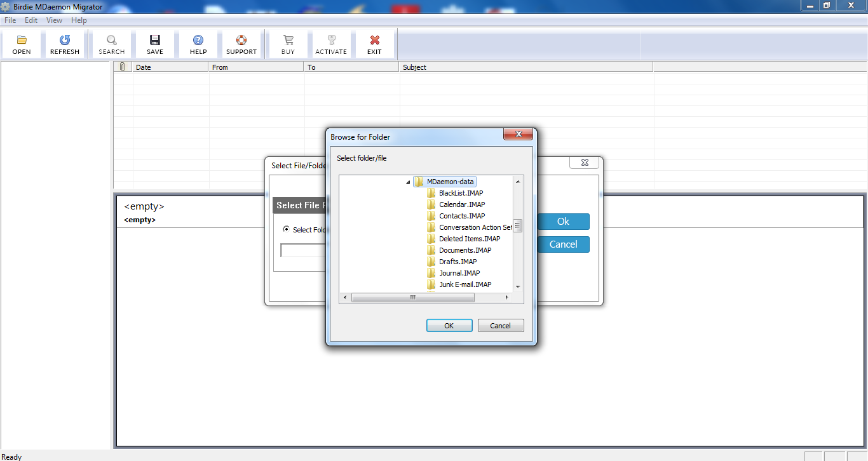The width and height of the screenshot is (868, 461).
Task: Click Cancel in Browse for Folder dialog
Action: coord(501,326)
